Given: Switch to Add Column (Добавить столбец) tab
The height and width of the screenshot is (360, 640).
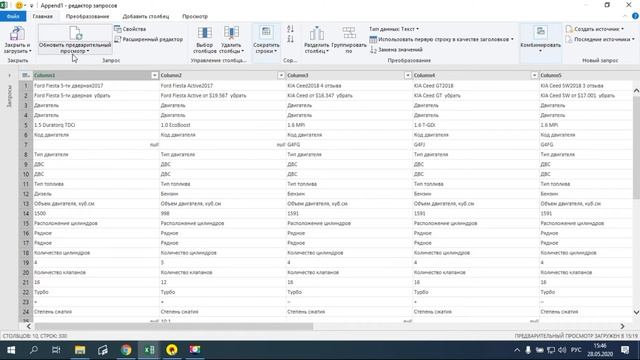Looking at the screenshot, I should click(146, 16).
